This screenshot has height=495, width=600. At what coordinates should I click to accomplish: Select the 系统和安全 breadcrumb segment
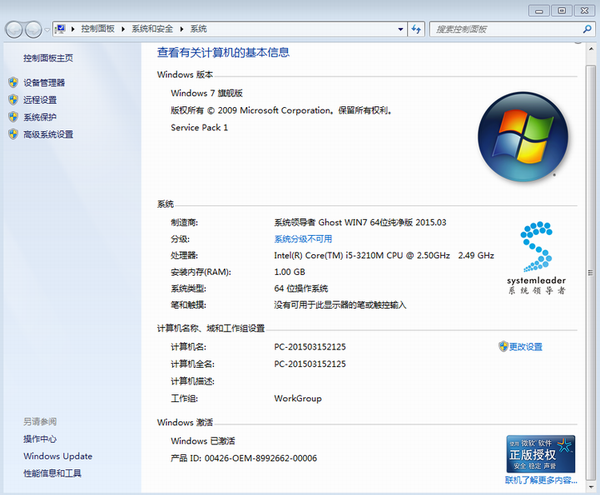click(155, 30)
